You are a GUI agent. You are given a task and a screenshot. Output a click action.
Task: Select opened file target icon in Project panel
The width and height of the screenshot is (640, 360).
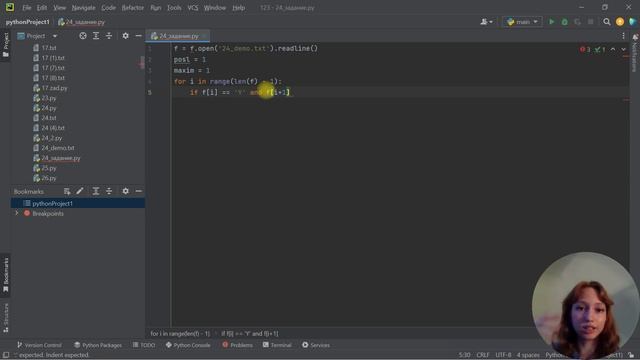[83, 36]
